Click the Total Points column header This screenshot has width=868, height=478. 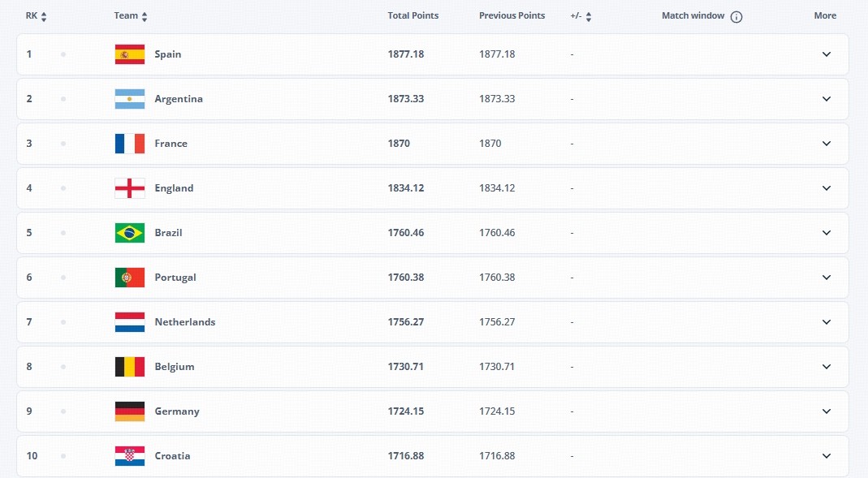coord(412,15)
